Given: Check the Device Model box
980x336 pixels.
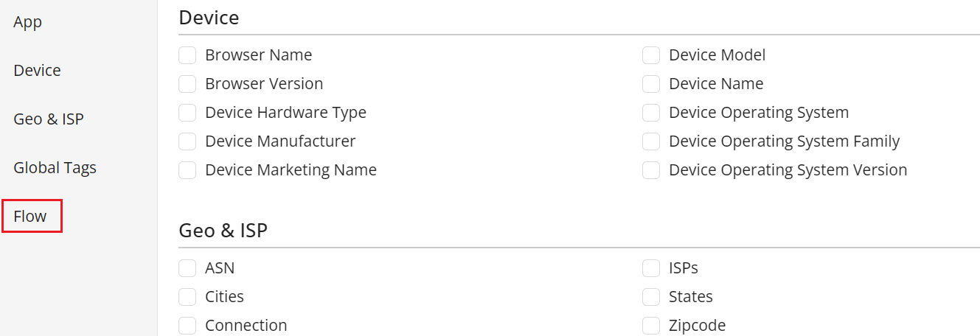Looking at the screenshot, I should click(651, 55).
